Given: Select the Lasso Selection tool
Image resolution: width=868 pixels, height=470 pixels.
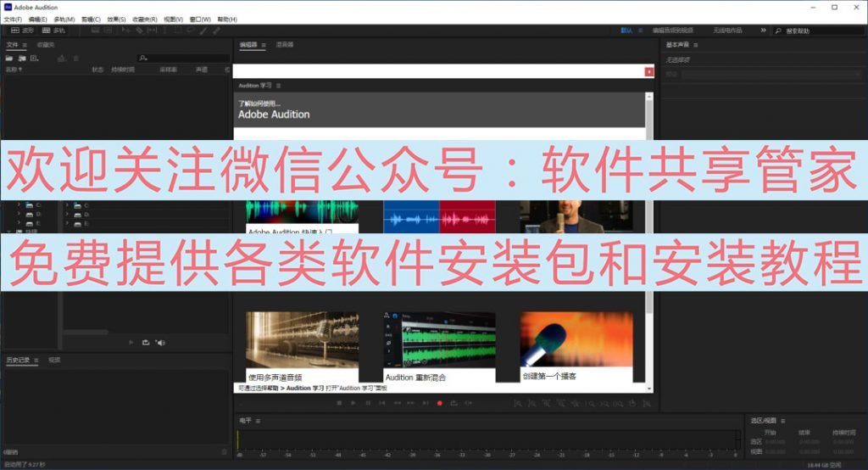Looking at the screenshot, I should [x=191, y=31].
